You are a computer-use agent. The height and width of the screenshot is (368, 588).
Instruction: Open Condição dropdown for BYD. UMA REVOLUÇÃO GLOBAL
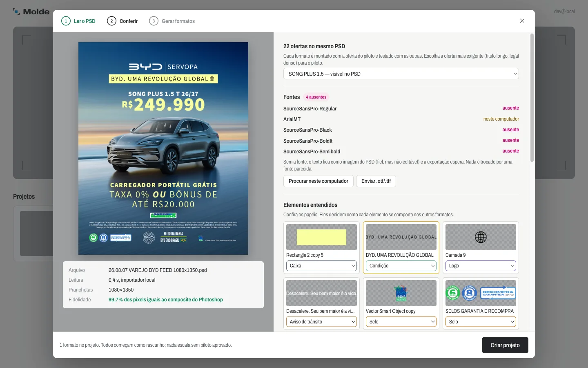pos(401,266)
